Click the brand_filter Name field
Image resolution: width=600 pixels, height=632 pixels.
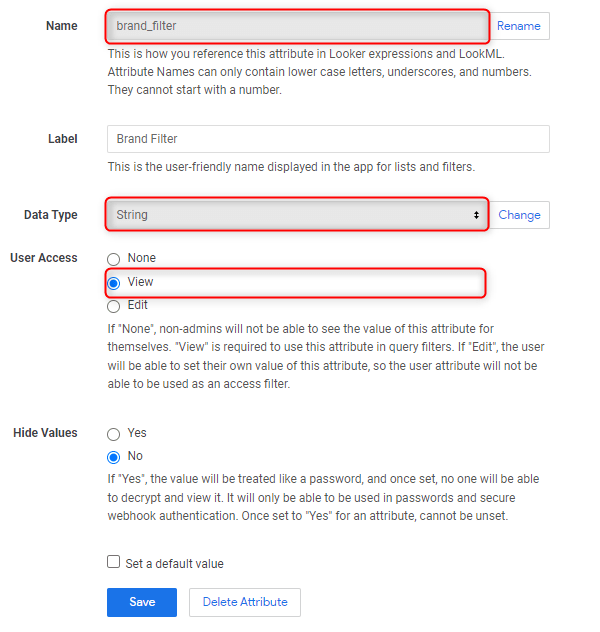pyautogui.click(x=297, y=26)
